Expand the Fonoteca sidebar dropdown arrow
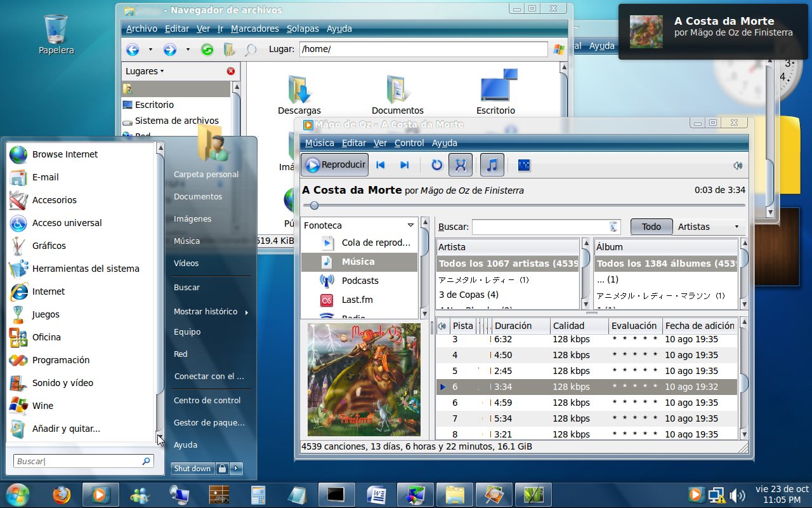 [x=410, y=225]
